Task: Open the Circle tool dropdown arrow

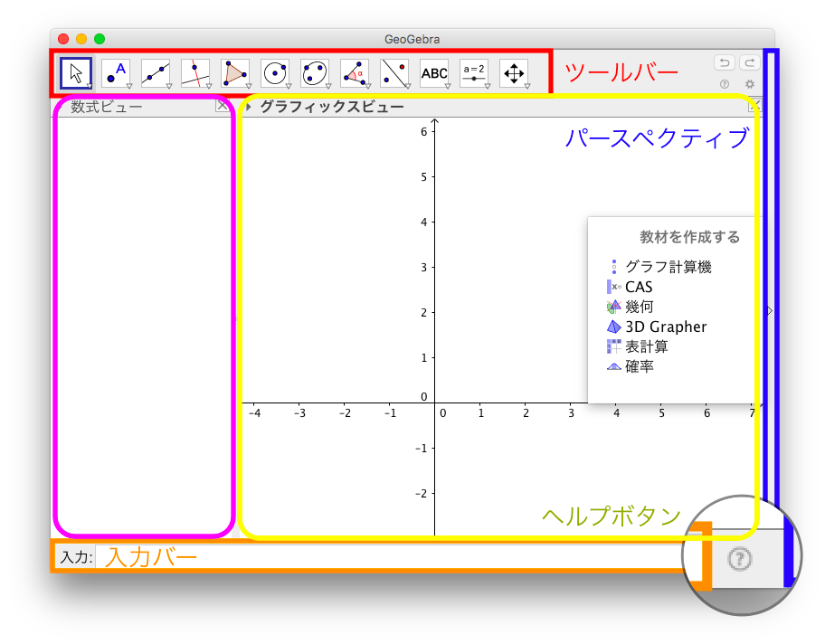Action: (289, 85)
